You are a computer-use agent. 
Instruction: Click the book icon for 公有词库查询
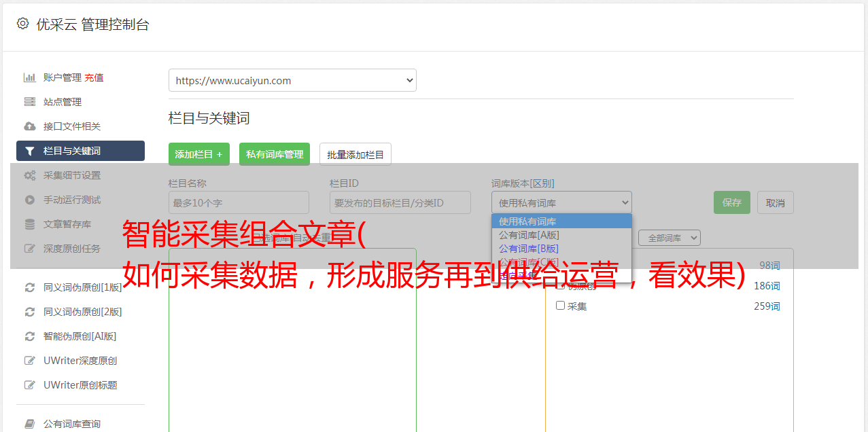point(30,424)
